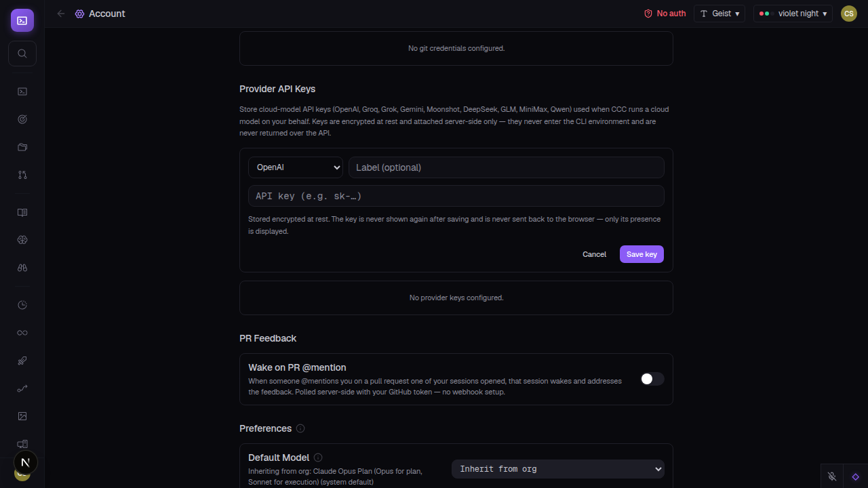
Task: Open the CS user avatar menu
Action: [x=849, y=14]
